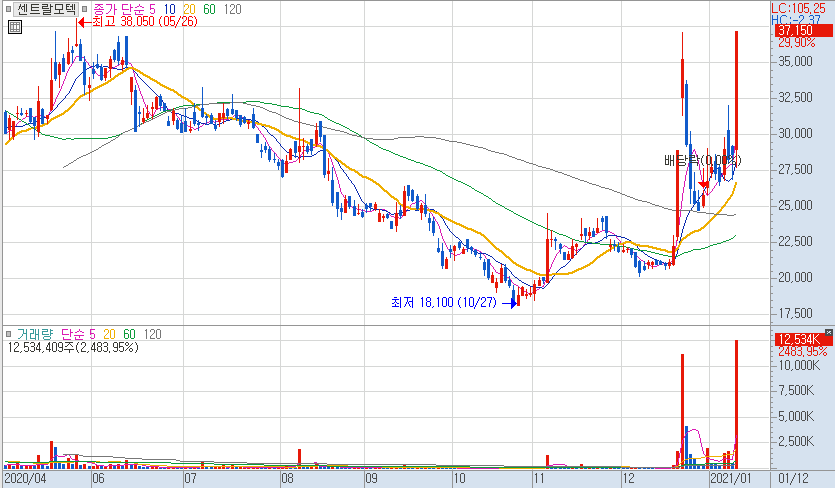Select the gray 120 moving average label in the price panel
The image size is (835, 488).
tap(232, 9)
